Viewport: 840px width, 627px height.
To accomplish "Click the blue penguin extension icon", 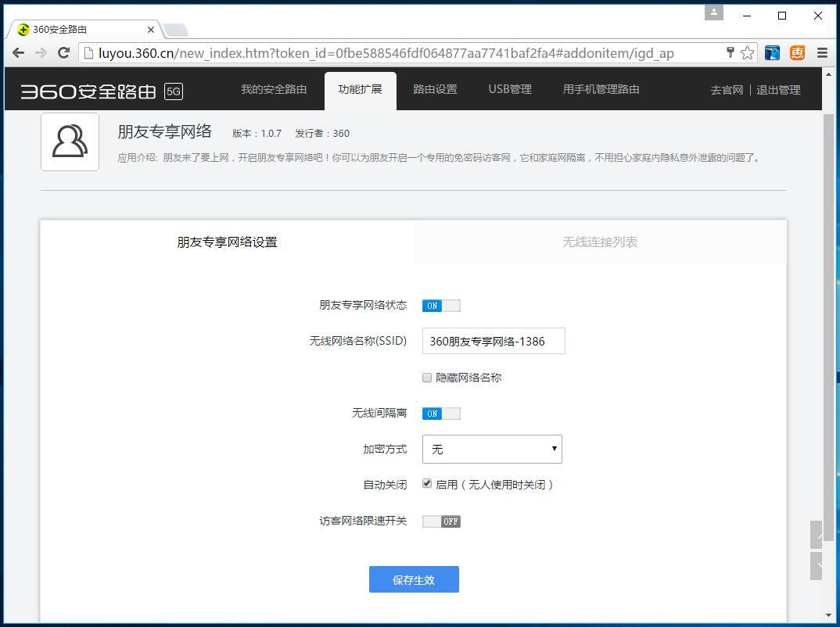I will [771, 52].
